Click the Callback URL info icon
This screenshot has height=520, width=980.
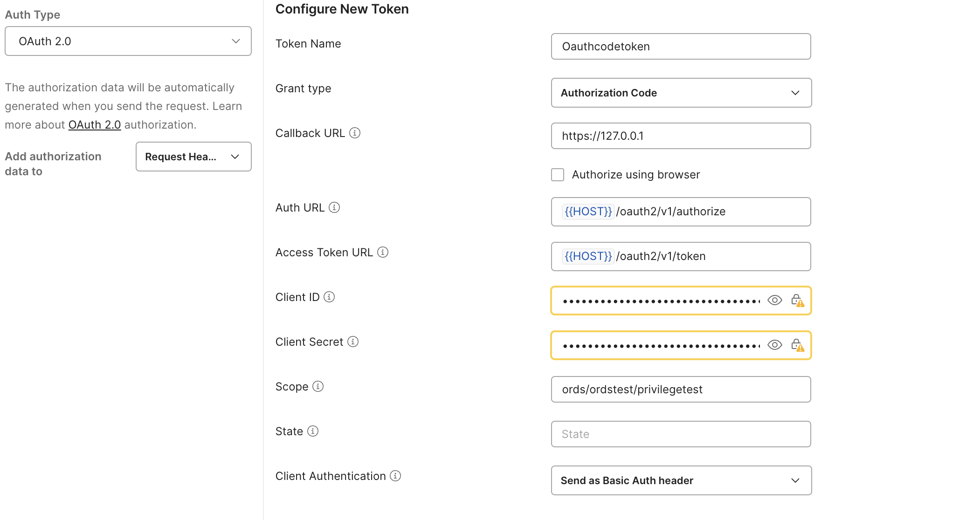355,133
